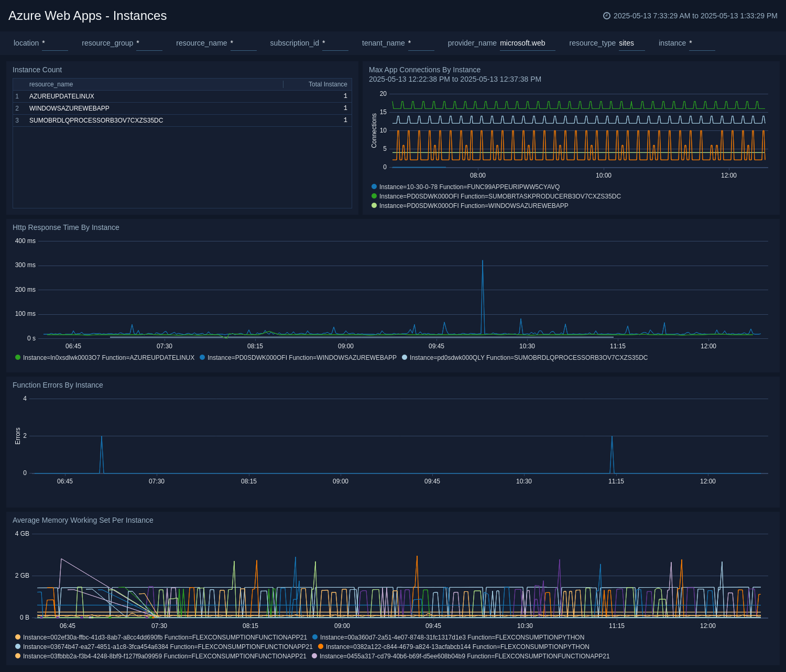
Task: Sort table by Total Instance column header
Action: click(328, 84)
